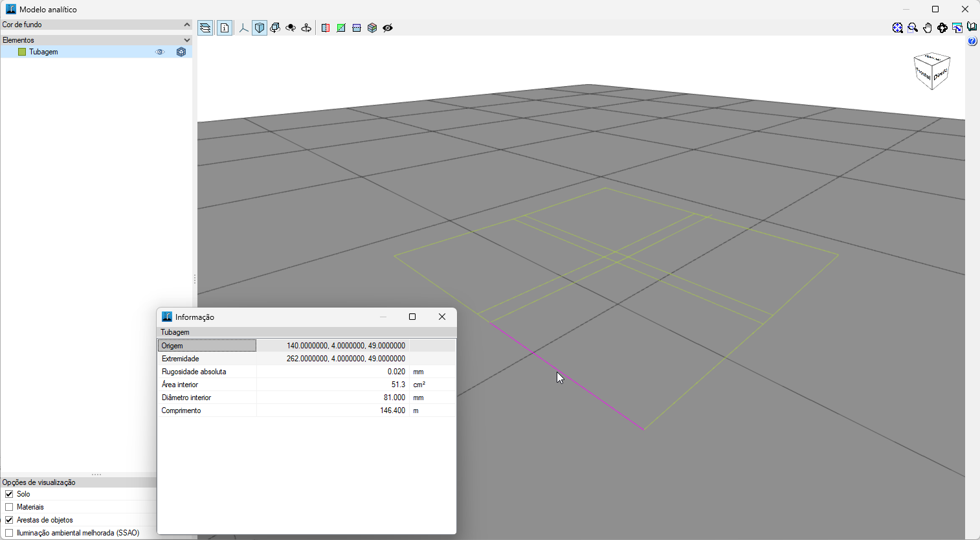Image resolution: width=980 pixels, height=540 pixels.
Task: Click the left panel splitter dots handle
Action: coord(195,279)
